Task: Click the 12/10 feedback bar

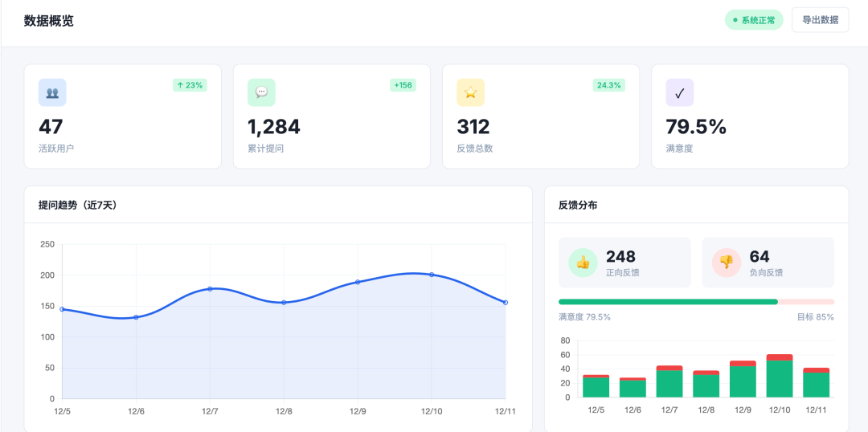Action: [780, 376]
